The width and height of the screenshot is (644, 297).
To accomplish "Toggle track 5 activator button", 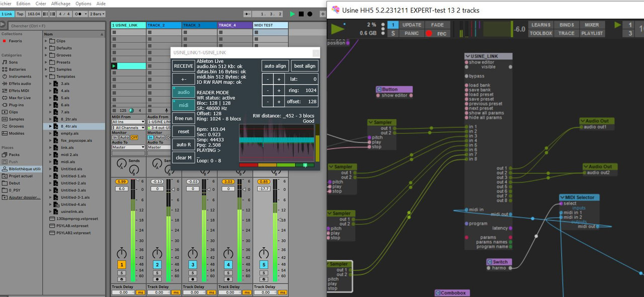I will click(x=264, y=264).
